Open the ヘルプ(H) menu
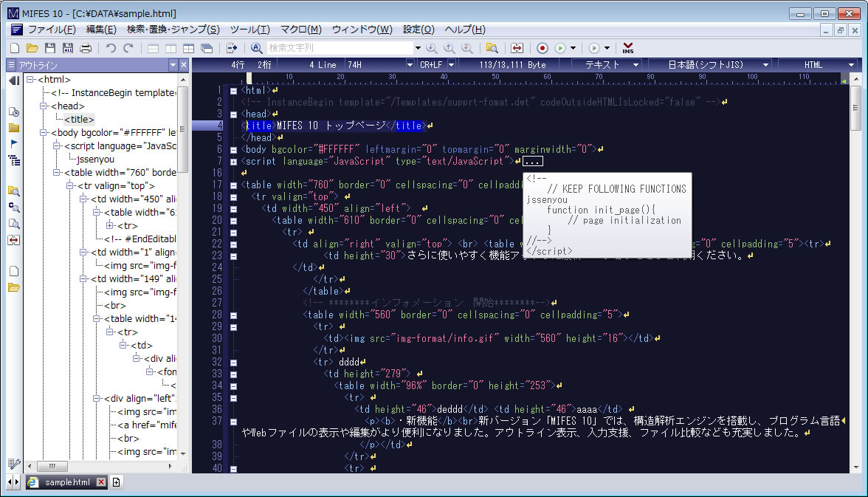Viewport: 868px width, 497px height. click(465, 30)
